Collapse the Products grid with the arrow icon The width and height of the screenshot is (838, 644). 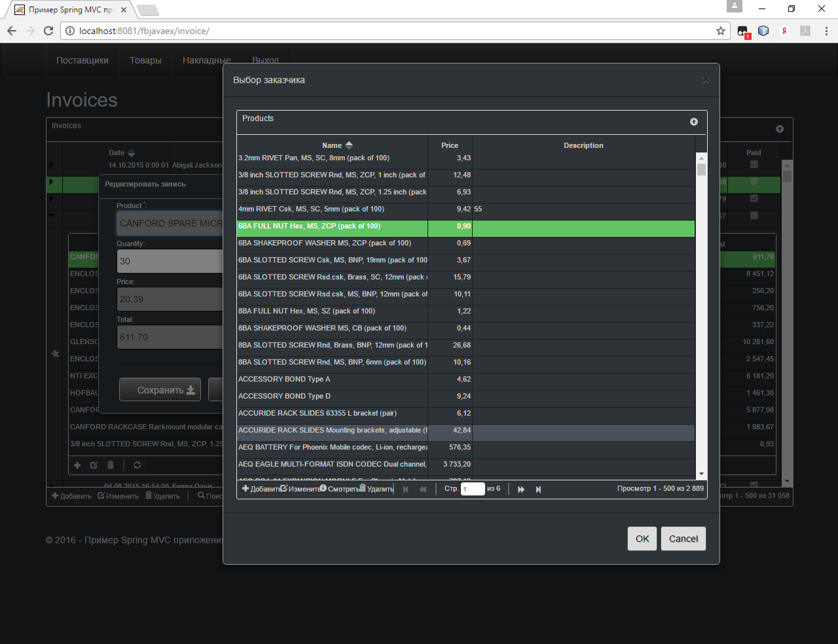694,122
